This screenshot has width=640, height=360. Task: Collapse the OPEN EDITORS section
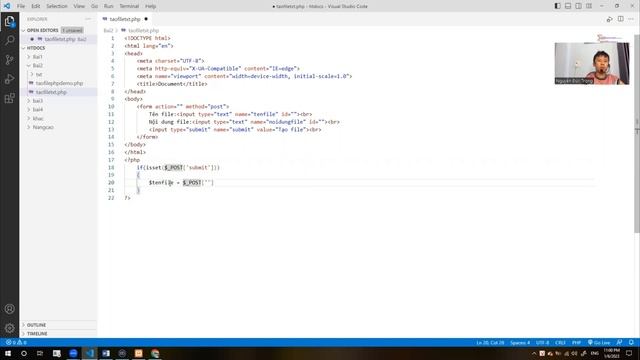pyautogui.click(x=42, y=30)
